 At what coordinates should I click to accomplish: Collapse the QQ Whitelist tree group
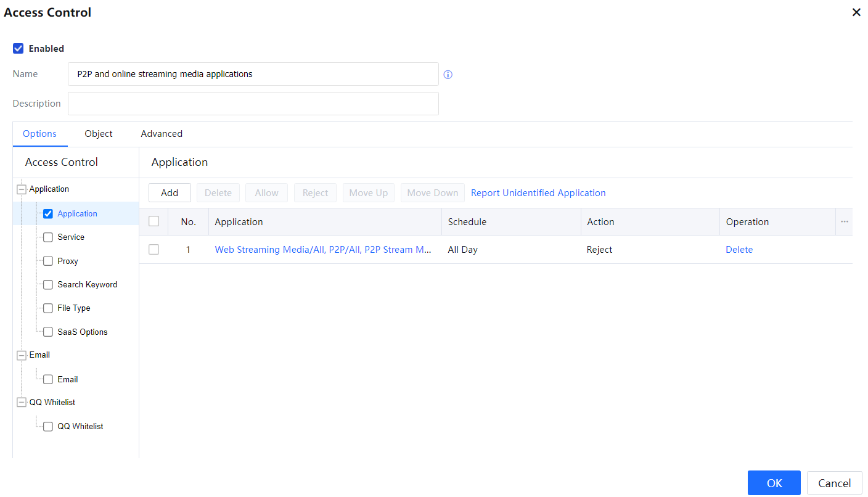(x=22, y=403)
